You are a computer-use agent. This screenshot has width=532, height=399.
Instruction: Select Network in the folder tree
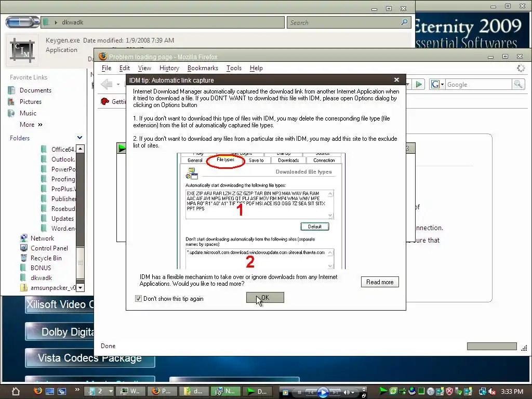(37, 238)
